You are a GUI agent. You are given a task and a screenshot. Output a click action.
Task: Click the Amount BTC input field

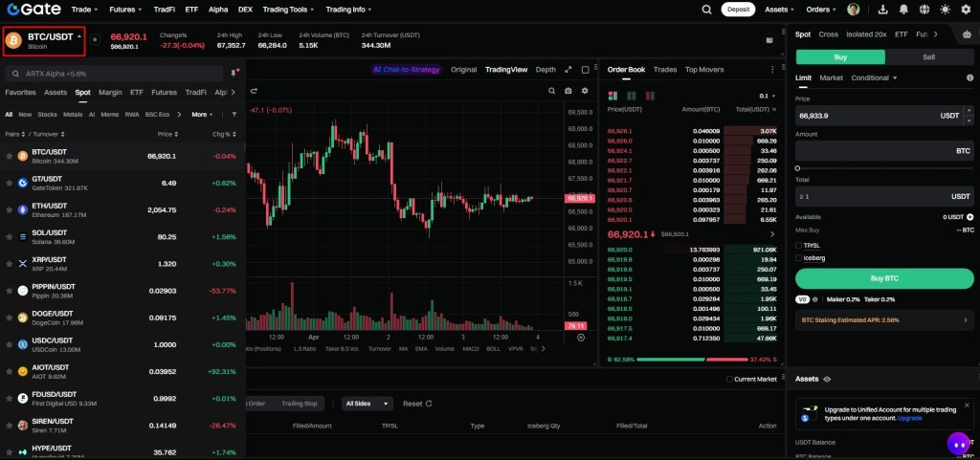coord(884,151)
